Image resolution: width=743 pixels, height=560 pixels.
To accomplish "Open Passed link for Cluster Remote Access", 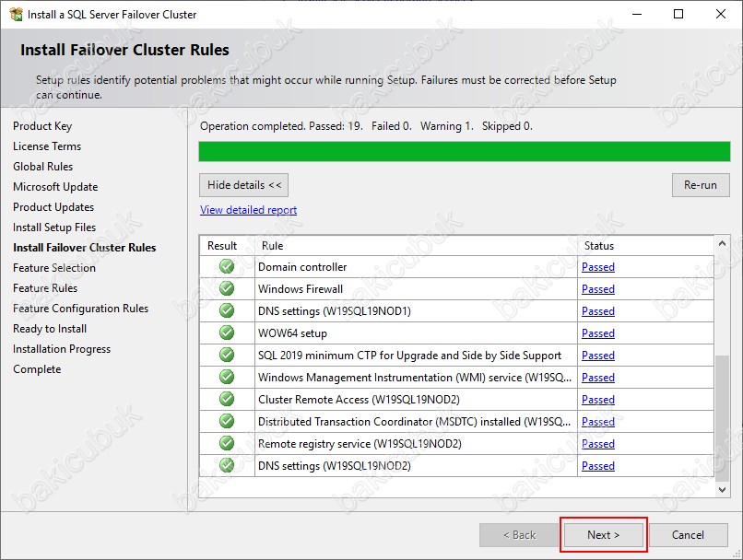I will (598, 400).
